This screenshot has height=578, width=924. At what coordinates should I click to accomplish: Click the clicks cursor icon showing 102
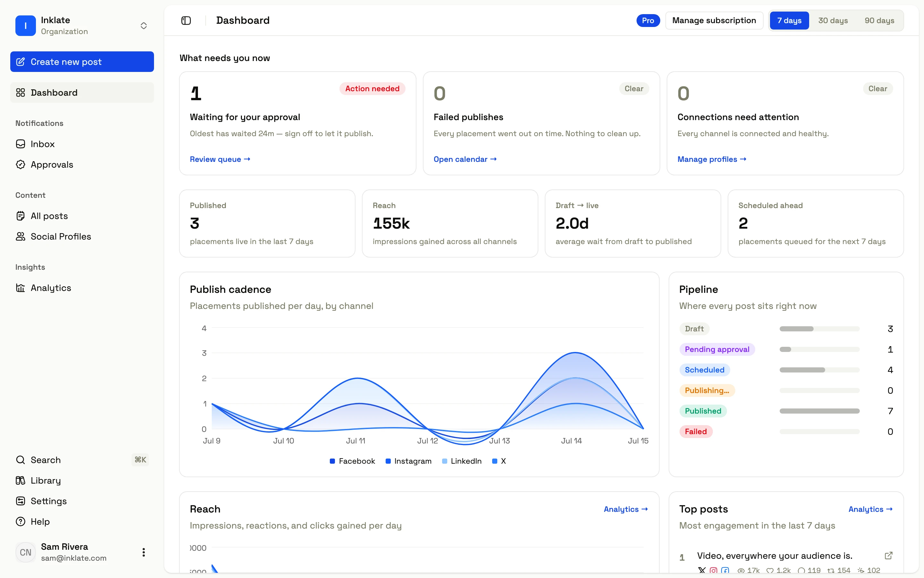861,570
